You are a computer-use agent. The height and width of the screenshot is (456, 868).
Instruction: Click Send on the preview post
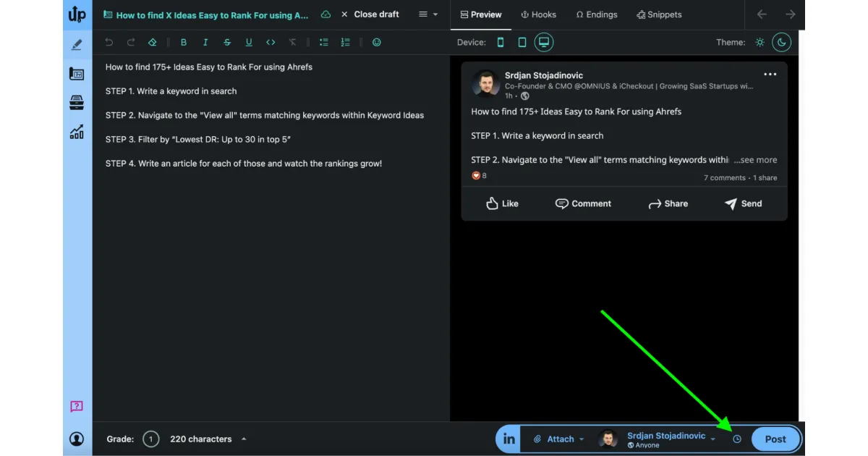pos(743,203)
